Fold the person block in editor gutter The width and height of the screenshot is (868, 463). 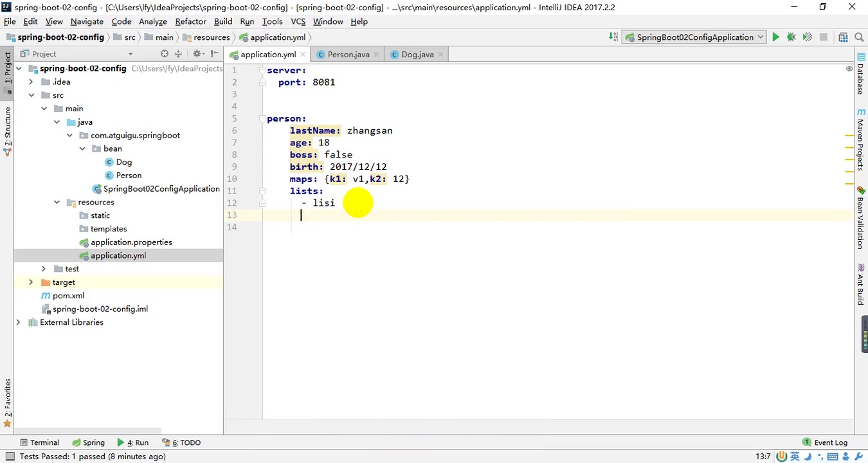tap(262, 118)
